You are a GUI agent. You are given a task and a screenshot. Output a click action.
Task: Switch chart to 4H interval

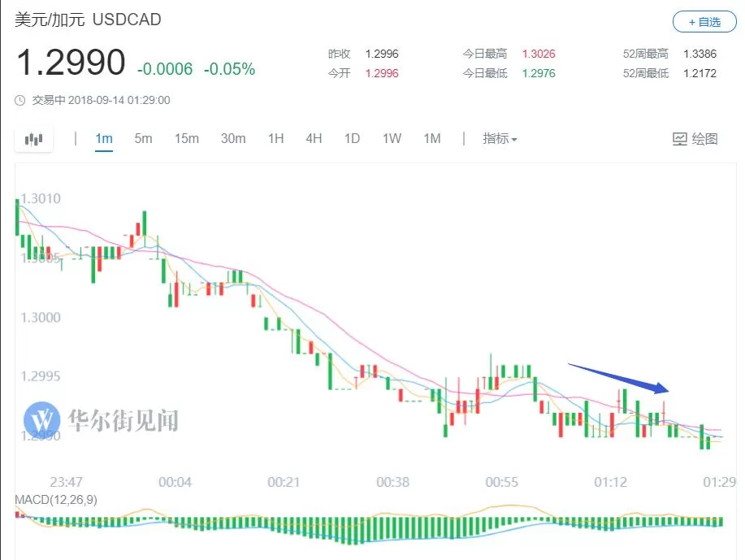pyautogui.click(x=314, y=139)
